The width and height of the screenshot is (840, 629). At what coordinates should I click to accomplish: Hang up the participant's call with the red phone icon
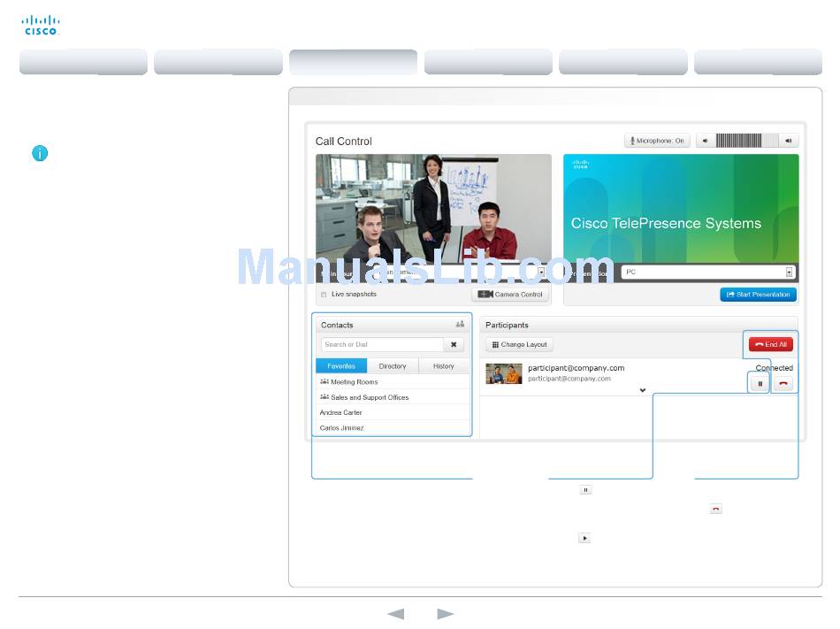point(783,384)
